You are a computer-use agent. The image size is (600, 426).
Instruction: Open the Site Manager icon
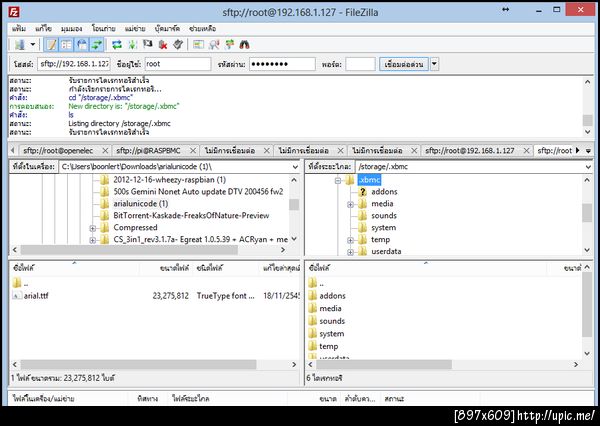point(20,45)
